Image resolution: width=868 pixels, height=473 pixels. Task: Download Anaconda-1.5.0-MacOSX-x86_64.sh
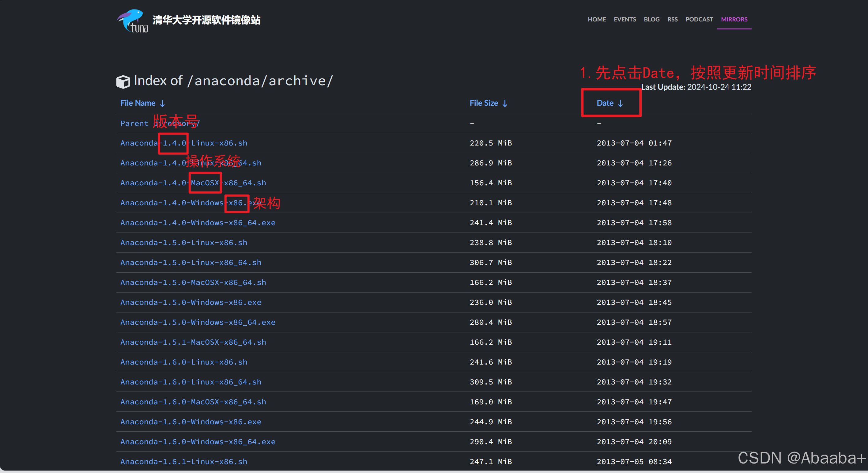coord(193,282)
